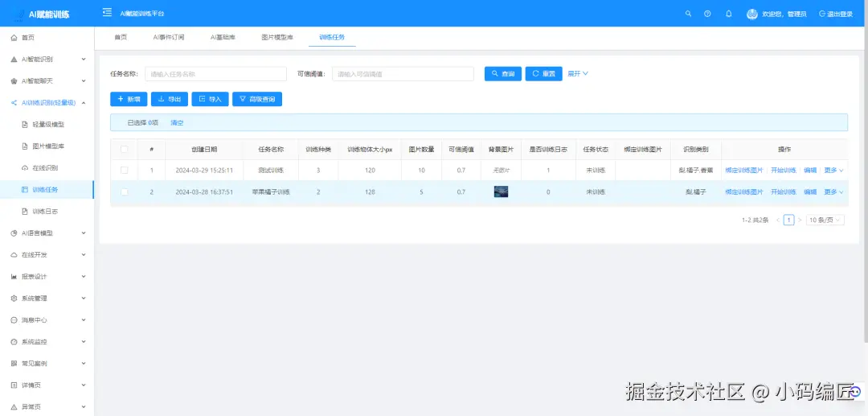This screenshot has height=416, width=868.
Task: Click the 在线开发 cloud icon
Action: click(x=14, y=255)
